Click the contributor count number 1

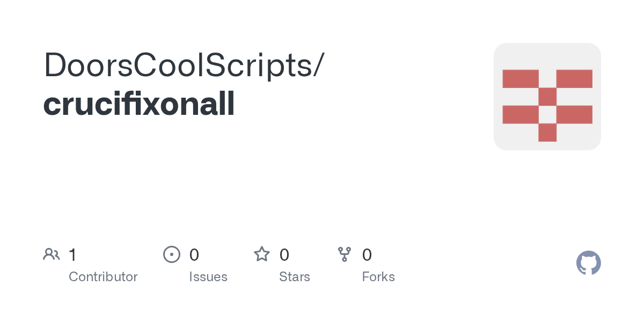click(72, 255)
